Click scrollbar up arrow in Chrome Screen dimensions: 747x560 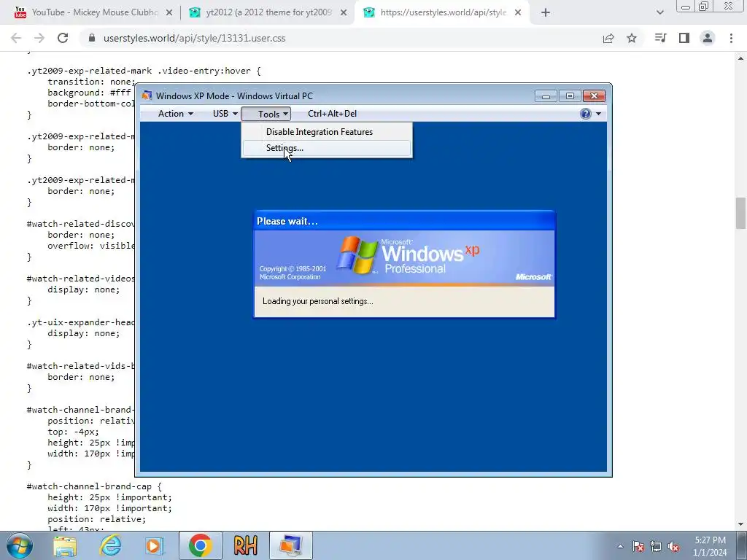[740, 58]
